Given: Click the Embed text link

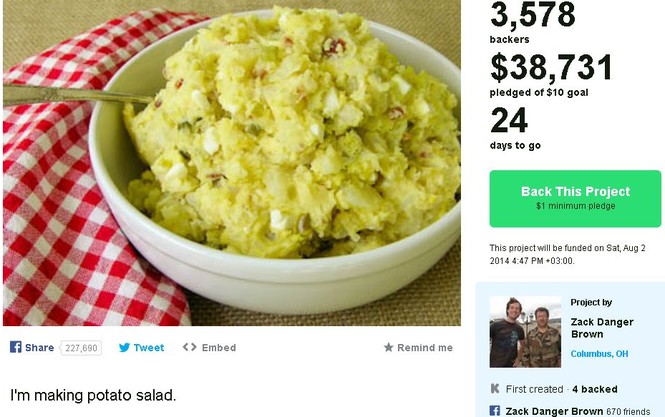Looking at the screenshot, I should [219, 347].
